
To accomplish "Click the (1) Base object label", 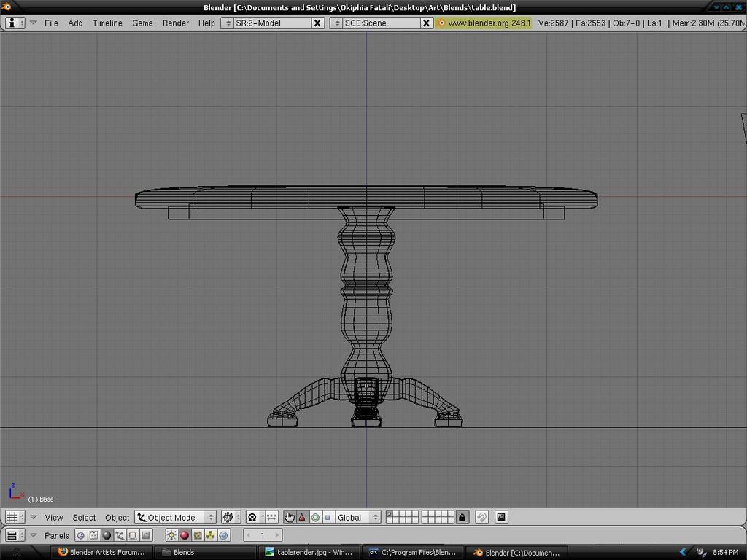I will pyautogui.click(x=41, y=499).
